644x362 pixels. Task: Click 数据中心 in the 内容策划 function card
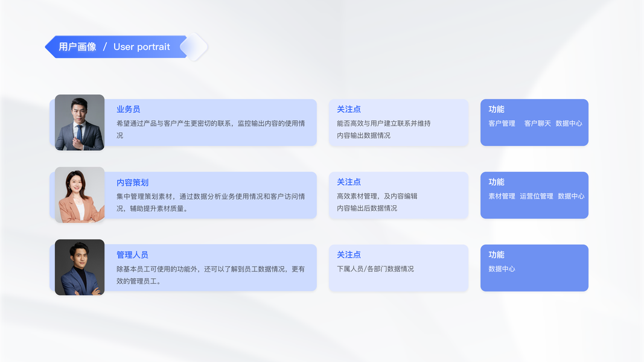(x=571, y=196)
